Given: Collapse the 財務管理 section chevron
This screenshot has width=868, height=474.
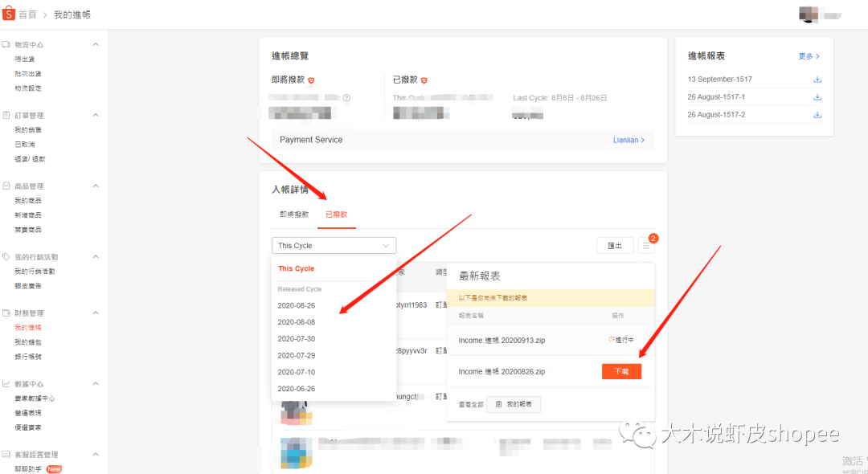Looking at the screenshot, I should pos(96,313).
